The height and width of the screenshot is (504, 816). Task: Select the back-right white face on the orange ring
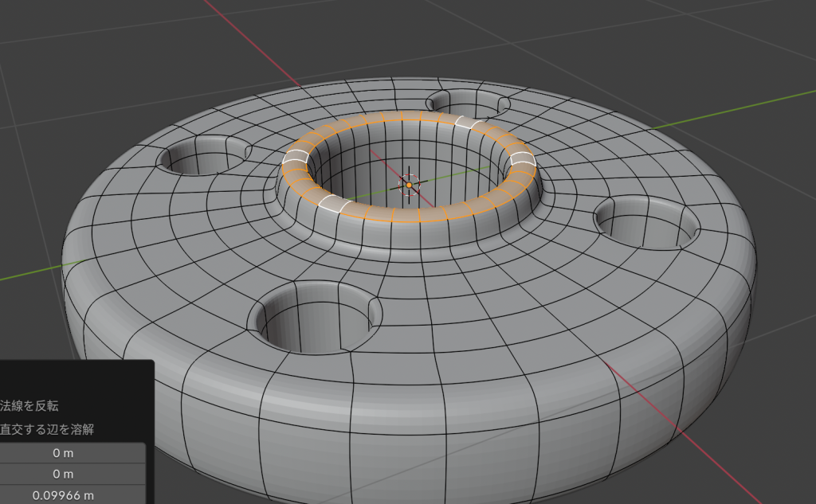point(470,122)
